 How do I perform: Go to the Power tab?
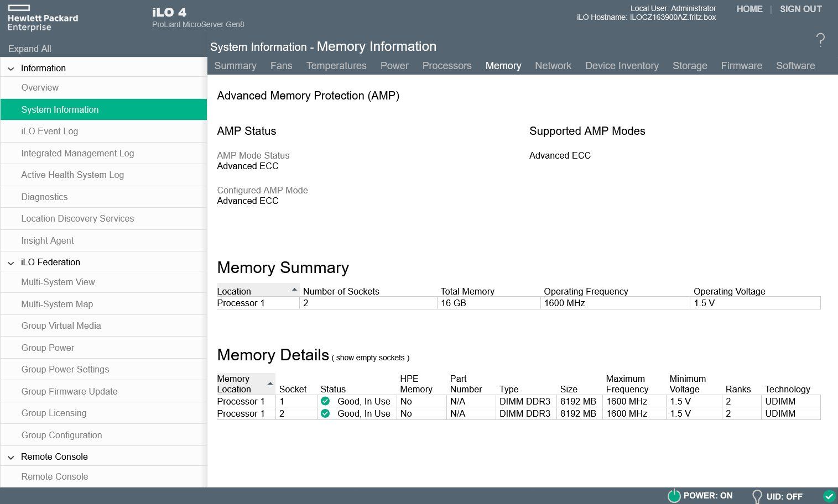pos(394,66)
